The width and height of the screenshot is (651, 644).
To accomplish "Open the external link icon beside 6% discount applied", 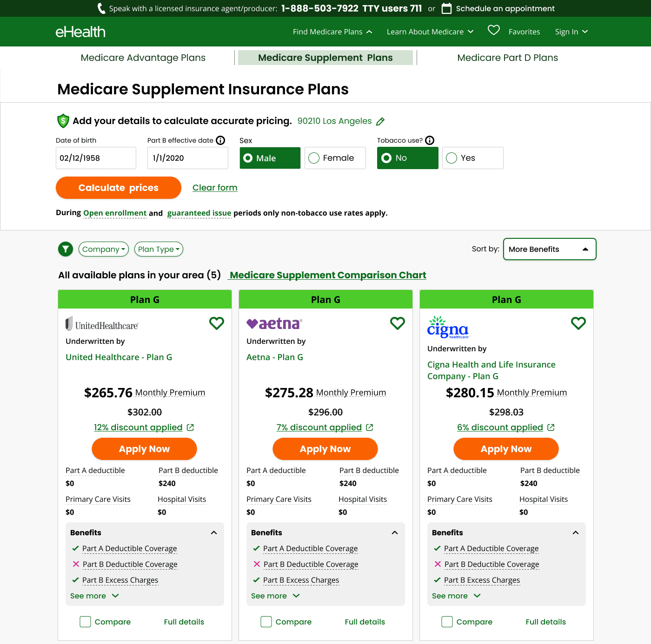I will (551, 427).
